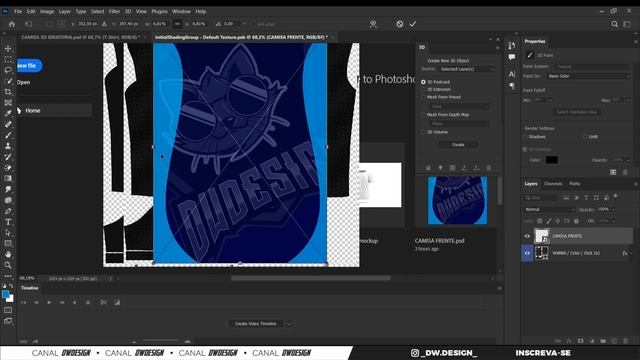
Task: Toggle warp mode icon in options bar
Action: click(373, 24)
